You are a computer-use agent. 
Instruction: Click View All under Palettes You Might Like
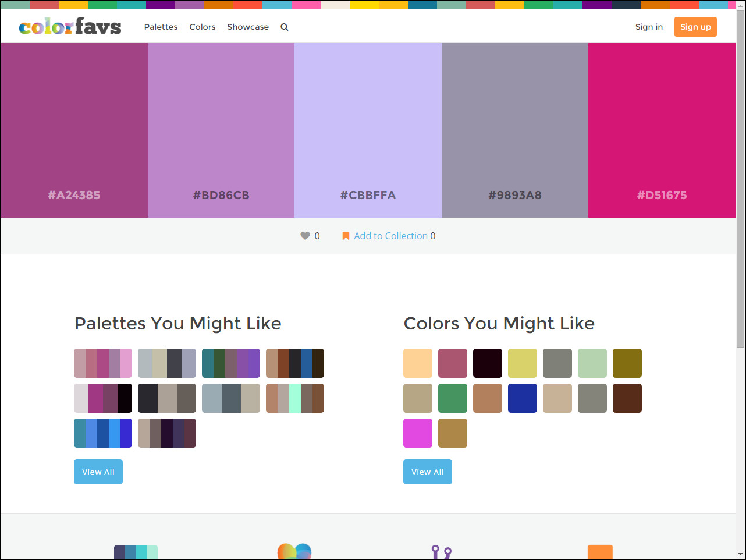point(98,472)
